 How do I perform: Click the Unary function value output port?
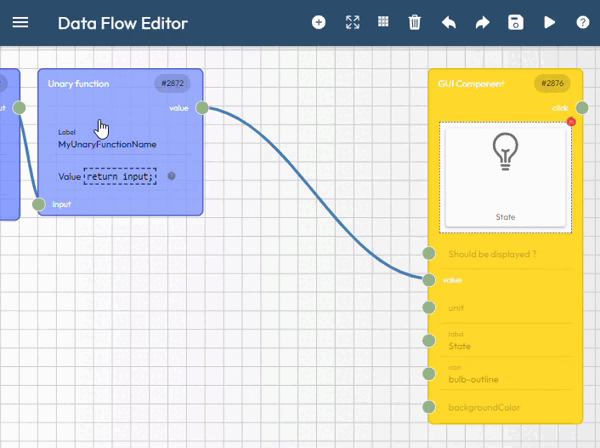[x=202, y=108]
